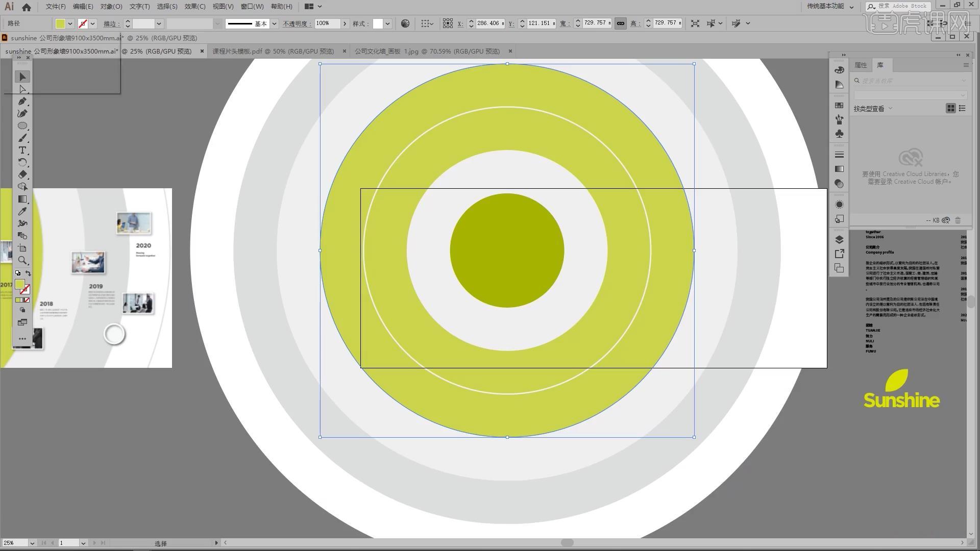Select the Zoom magnifier tool

pos(22,260)
